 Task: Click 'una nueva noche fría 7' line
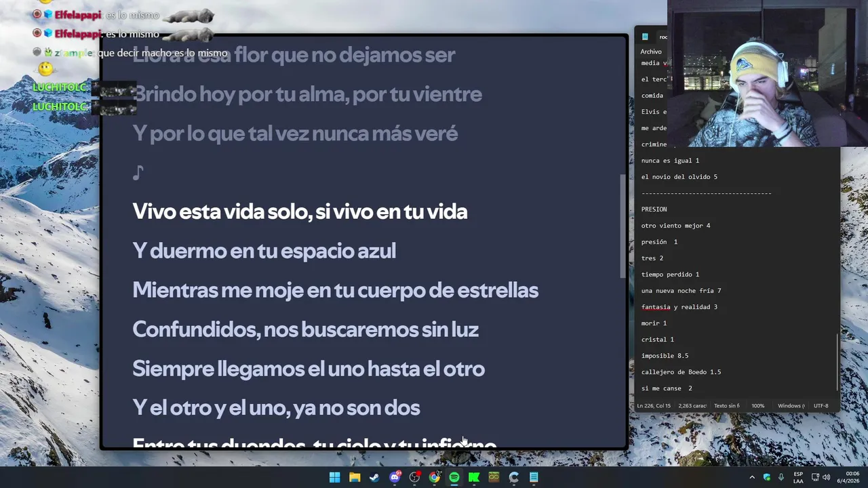click(x=681, y=291)
